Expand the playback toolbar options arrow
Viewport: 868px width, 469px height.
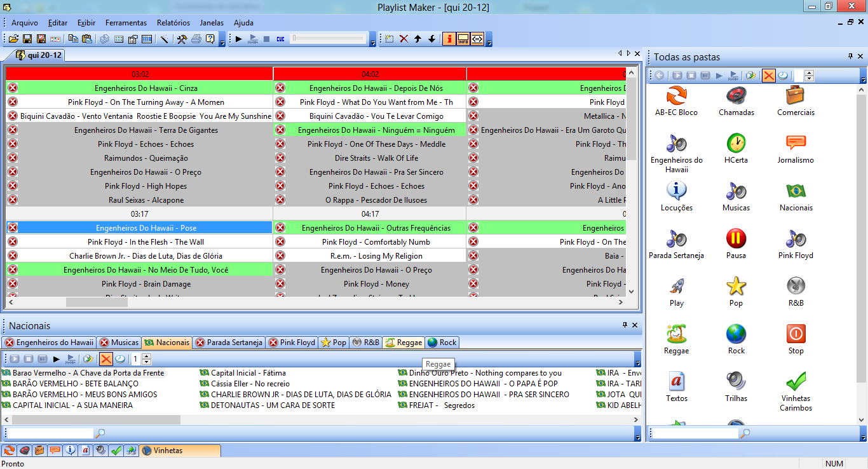372,40
